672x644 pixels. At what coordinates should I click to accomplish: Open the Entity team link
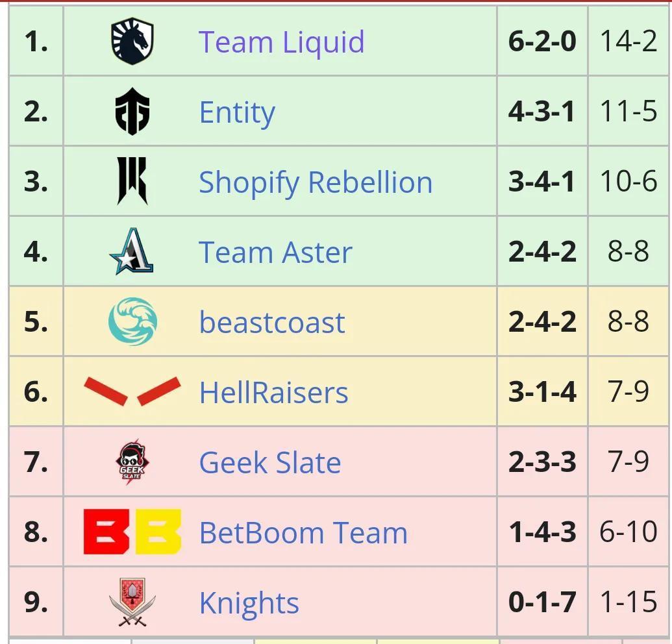coord(237,112)
